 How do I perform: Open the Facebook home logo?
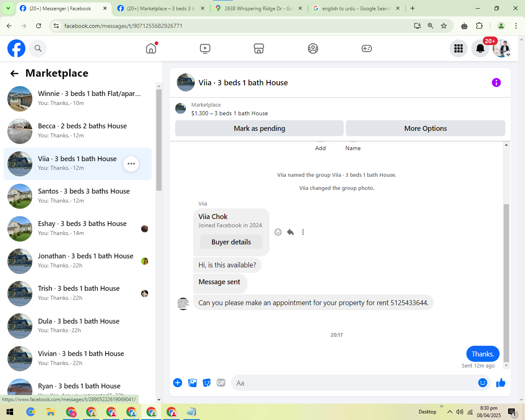16,48
